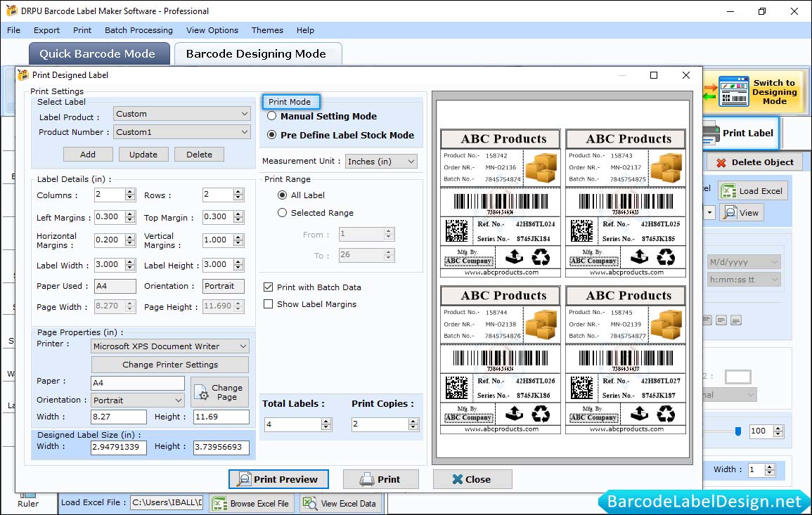Maximize the Print Designed Label dialog
Image resolution: width=812 pixels, height=515 pixels.
tap(654, 75)
